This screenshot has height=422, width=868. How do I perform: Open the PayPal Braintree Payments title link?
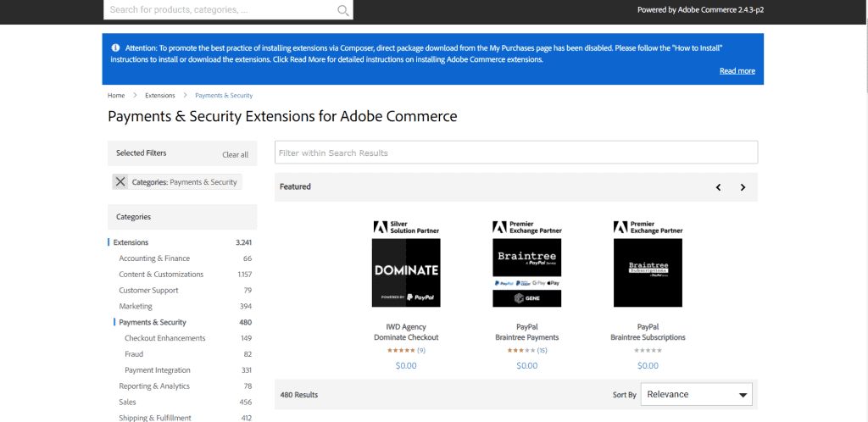[x=527, y=332]
